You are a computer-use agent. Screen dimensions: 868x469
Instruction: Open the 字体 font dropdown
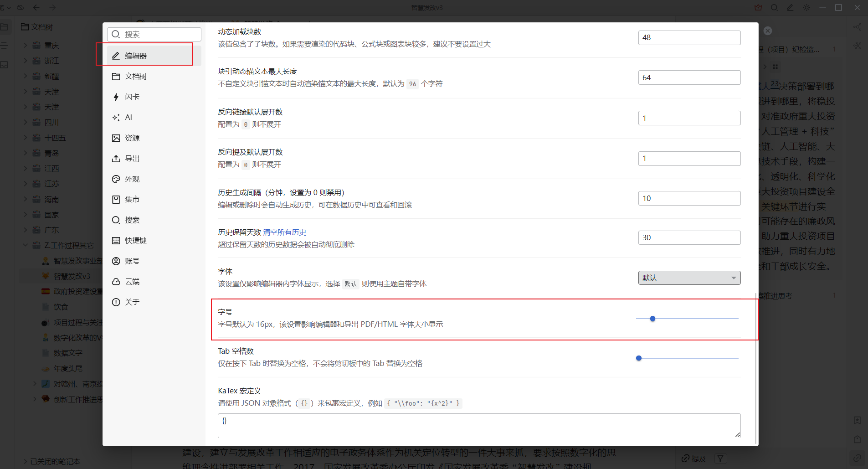click(x=689, y=278)
